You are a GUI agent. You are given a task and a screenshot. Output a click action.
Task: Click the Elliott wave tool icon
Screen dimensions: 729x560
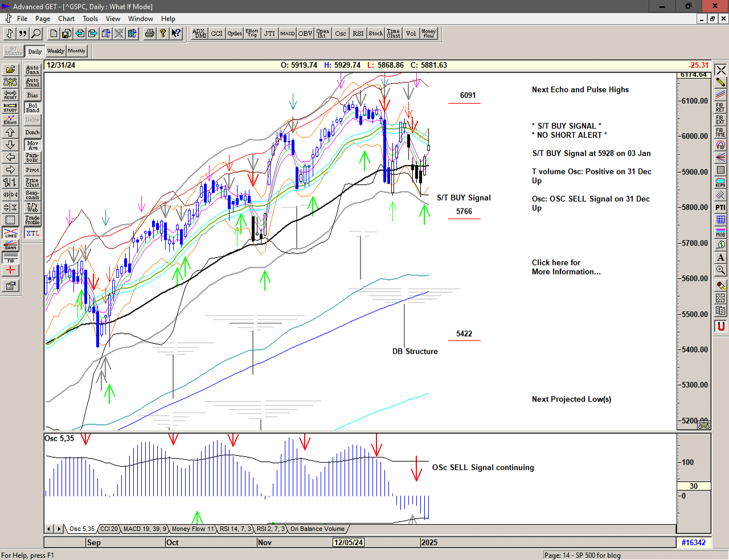tap(10, 120)
